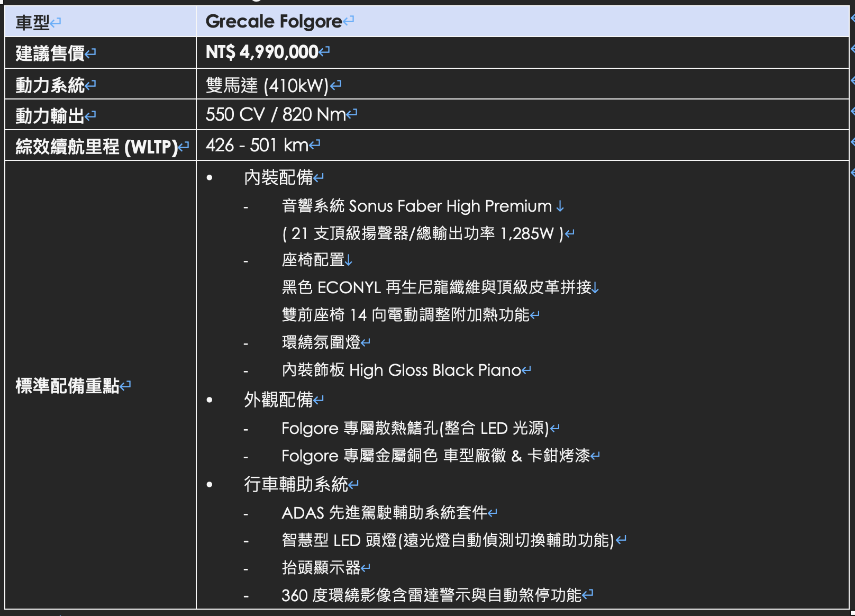Click the High Gloss Black Piano line

pyautogui.click(x=401, y=370)
